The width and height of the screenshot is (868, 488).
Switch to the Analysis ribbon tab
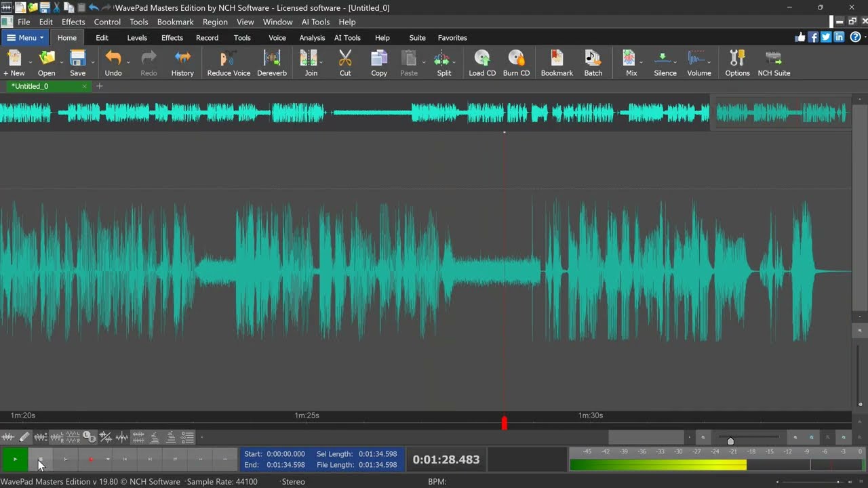pos(312,38)
